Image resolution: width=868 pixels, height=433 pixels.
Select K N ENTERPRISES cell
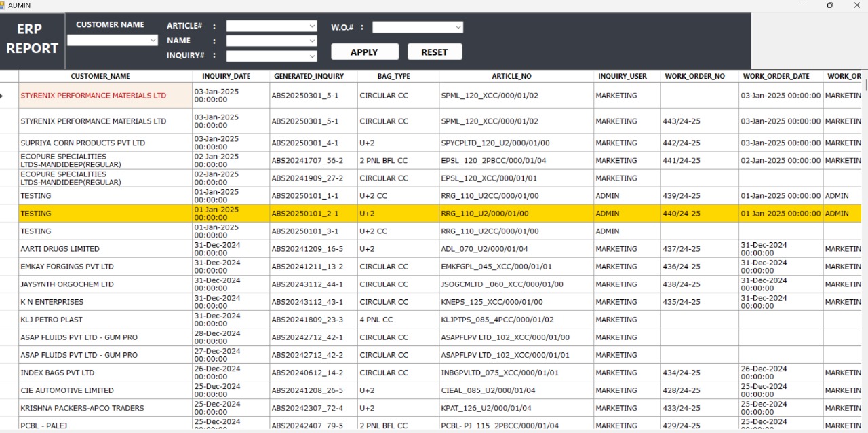point(105,302)
